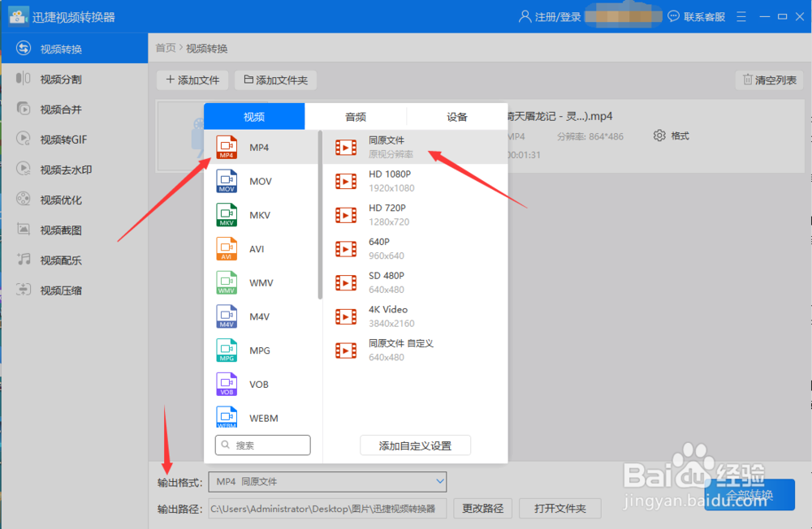Choose HD 720P resolution option

pyautogui.click(x=415, y=215)
